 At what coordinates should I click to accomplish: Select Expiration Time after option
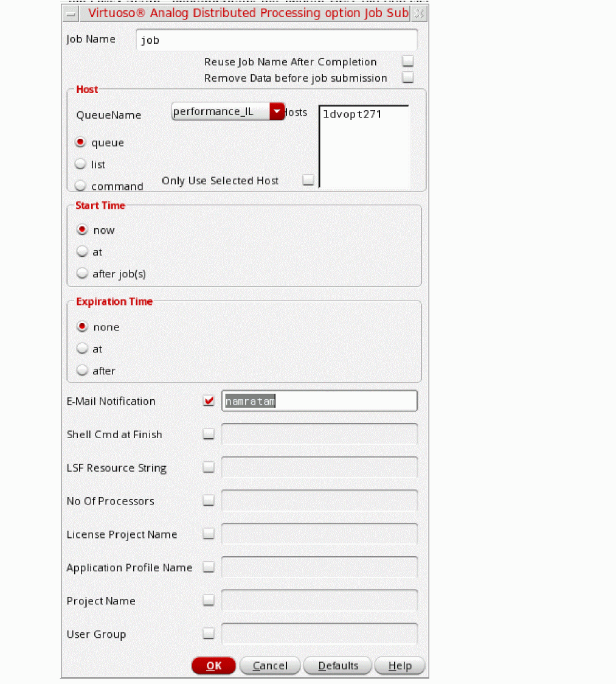point(82,370)
